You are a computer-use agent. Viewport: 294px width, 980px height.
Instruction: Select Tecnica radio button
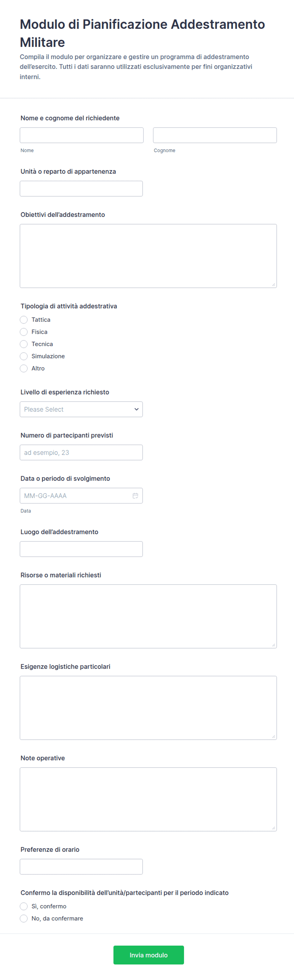click(x=24, y=344)
